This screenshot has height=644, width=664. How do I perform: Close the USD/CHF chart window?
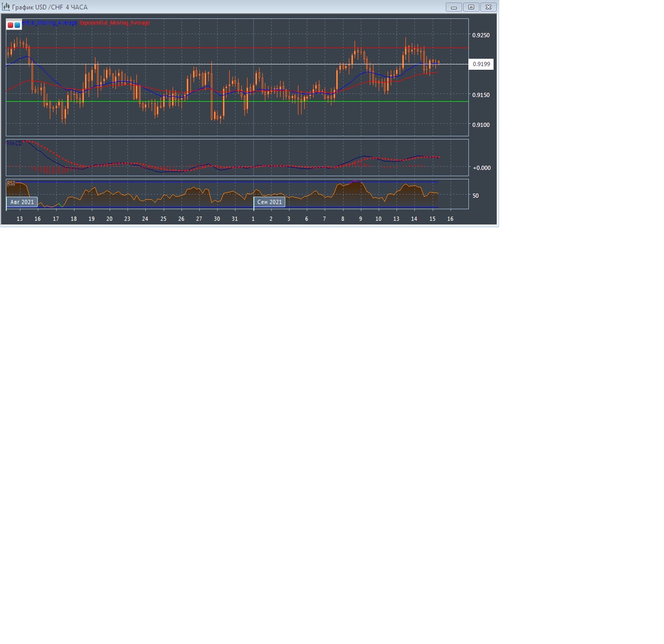488,7
